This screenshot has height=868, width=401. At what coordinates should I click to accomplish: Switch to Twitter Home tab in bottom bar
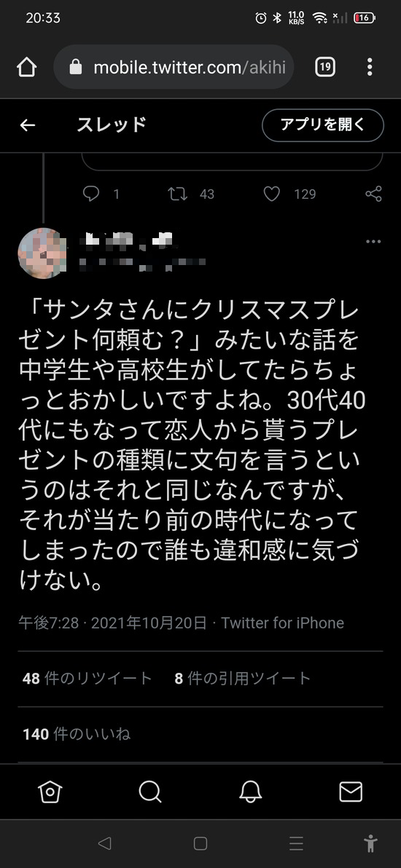(50, 792)
